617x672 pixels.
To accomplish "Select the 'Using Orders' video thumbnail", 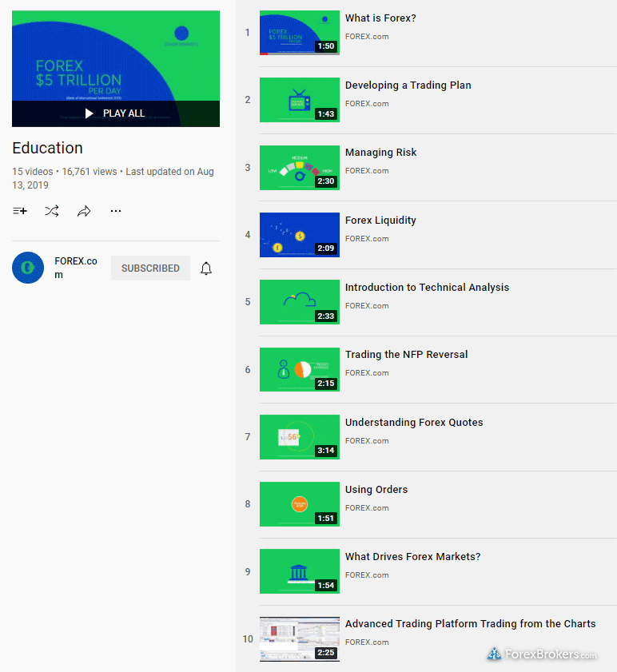I will pyautogui.click(x=300, y=504).
